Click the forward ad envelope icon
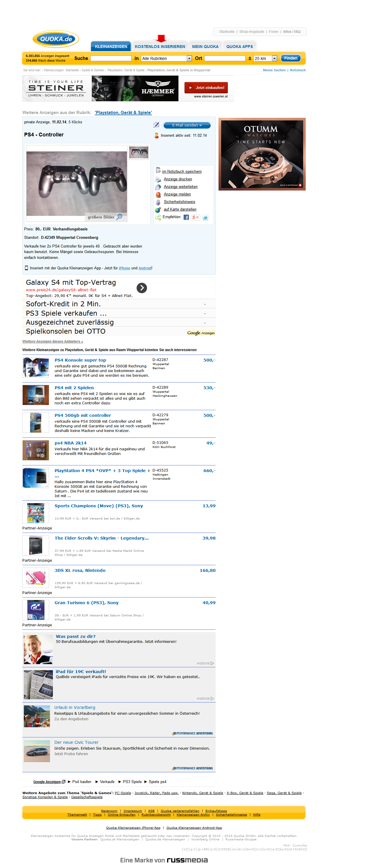Viewport: 392px width, 868px height. (158, 187)
